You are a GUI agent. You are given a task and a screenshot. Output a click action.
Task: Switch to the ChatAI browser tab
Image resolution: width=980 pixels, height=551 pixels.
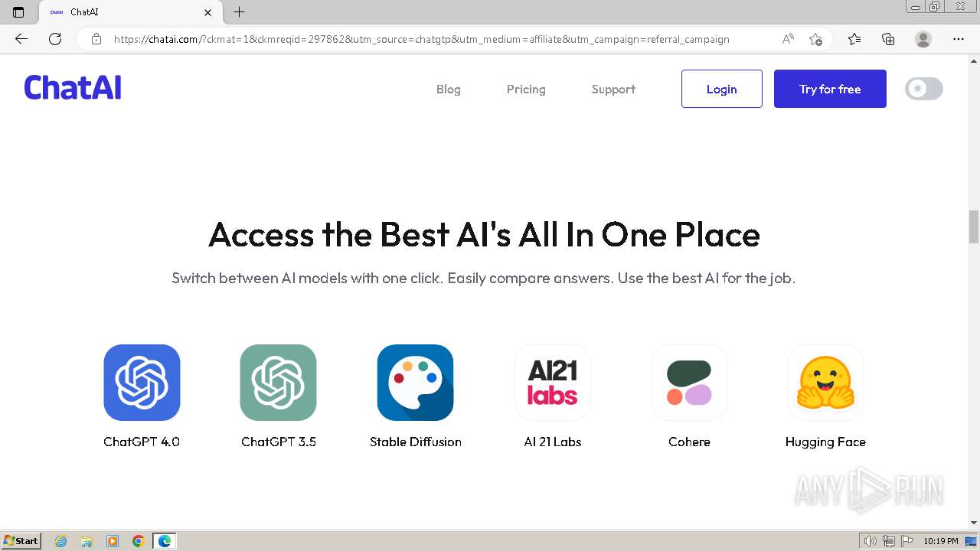(x=130, y=12)
